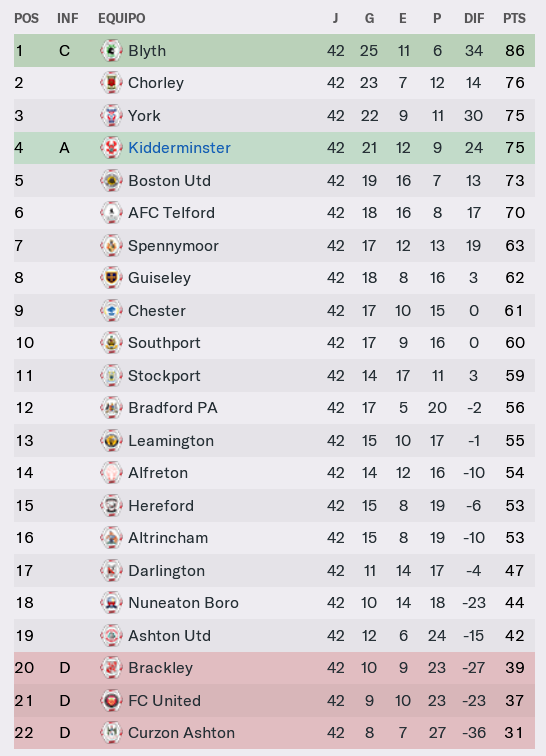546x756 pixels.
Task: Open the Chorley club crest
Action: click(x=111, y=83)
